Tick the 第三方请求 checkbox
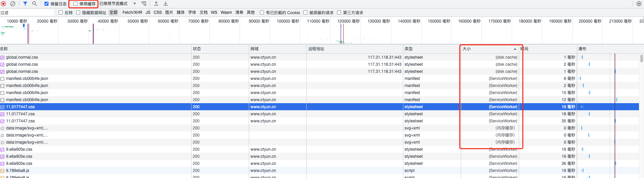Image resolution: width=644 pixels, height=178 pixels. pyautogui.click(x=339, y=12)
